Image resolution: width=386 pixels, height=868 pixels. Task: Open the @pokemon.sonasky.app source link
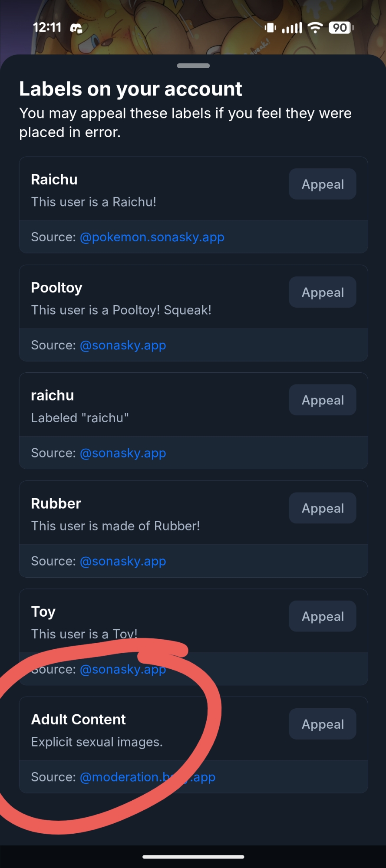pos(152,237)
